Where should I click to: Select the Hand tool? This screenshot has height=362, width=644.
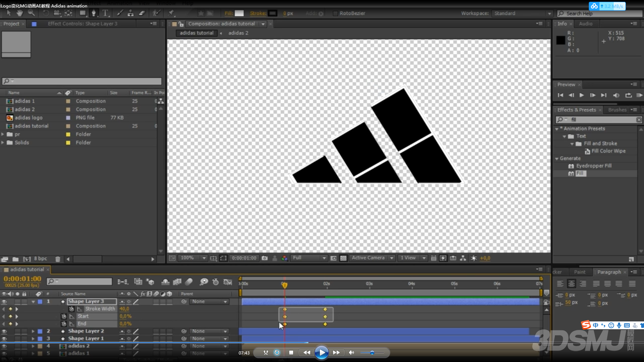20,13
